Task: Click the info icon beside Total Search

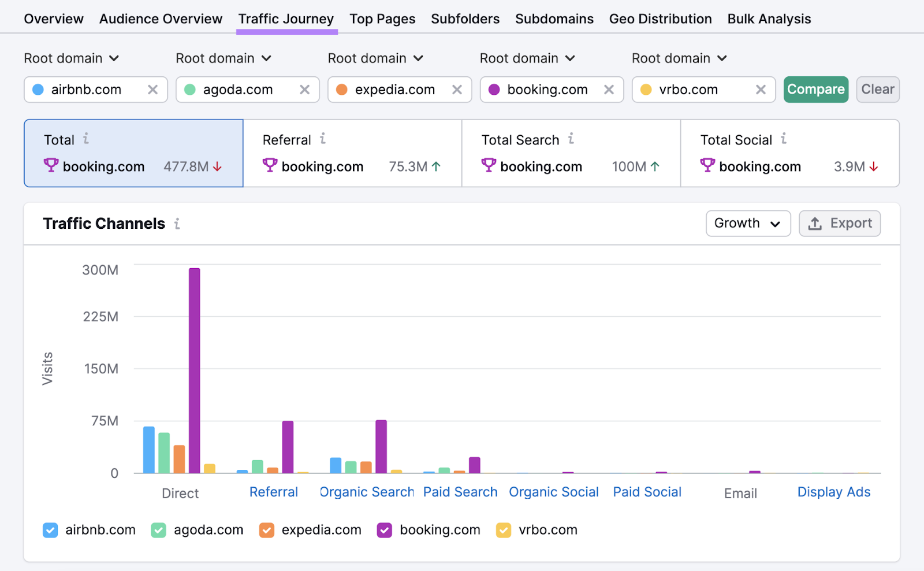Action: [x=571, y=139]
